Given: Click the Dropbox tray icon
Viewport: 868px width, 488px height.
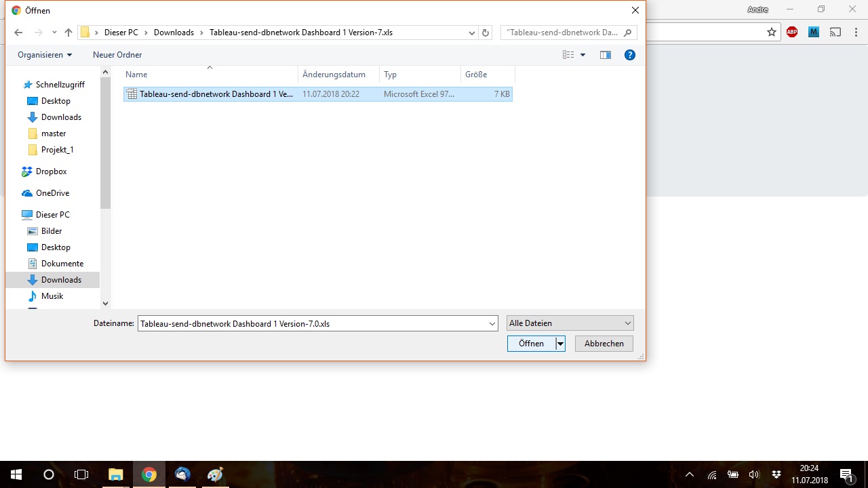Looking at the screenshot, I should (776, 474).
